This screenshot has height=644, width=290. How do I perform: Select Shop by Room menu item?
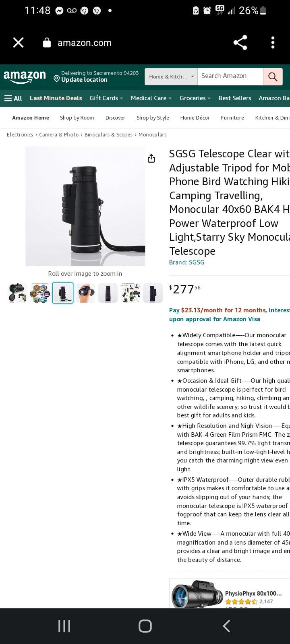(77, 118)
